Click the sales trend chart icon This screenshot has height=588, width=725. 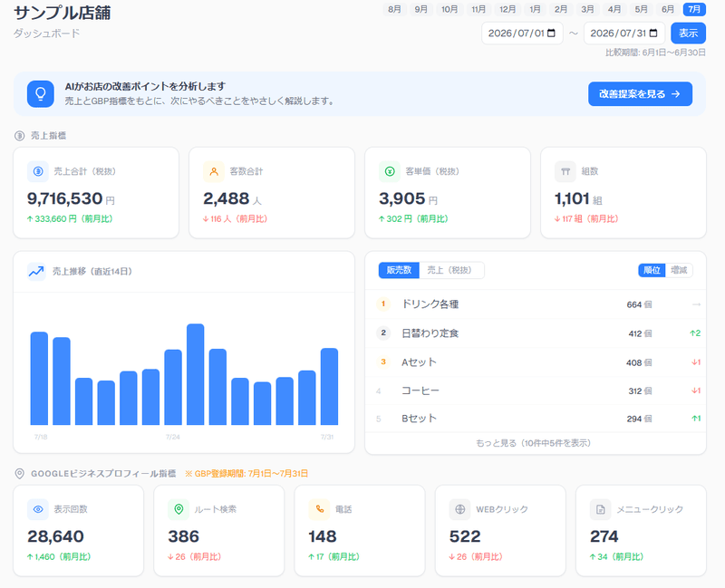36,271
